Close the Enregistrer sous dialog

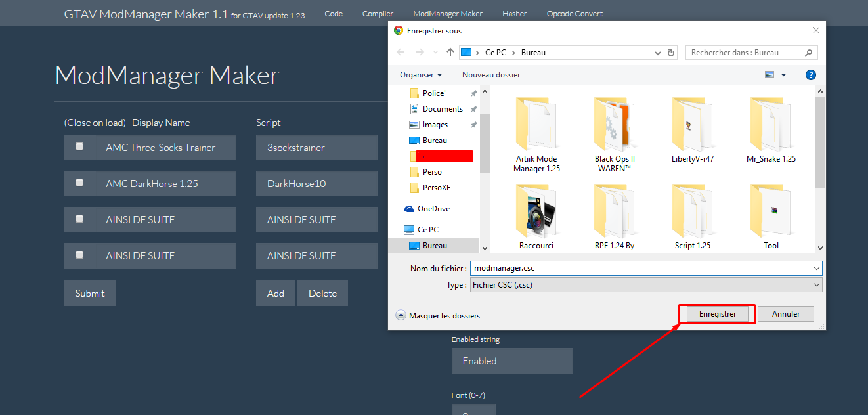(816, 30)
